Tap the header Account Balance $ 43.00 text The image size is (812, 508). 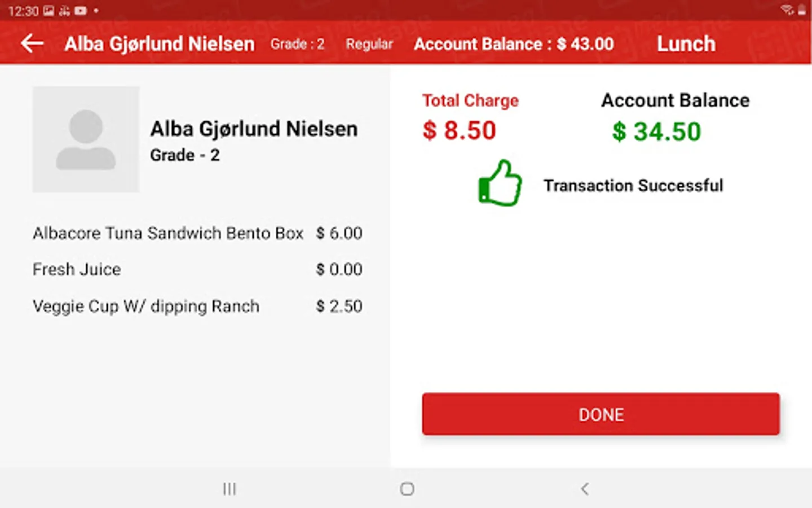click(x=514, y=44)
